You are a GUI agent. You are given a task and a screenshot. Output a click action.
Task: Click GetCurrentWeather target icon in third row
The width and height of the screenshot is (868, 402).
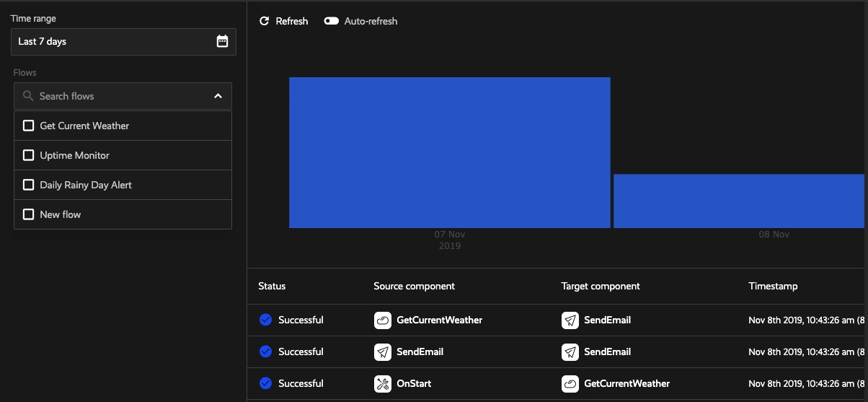[x=570, y=383]
